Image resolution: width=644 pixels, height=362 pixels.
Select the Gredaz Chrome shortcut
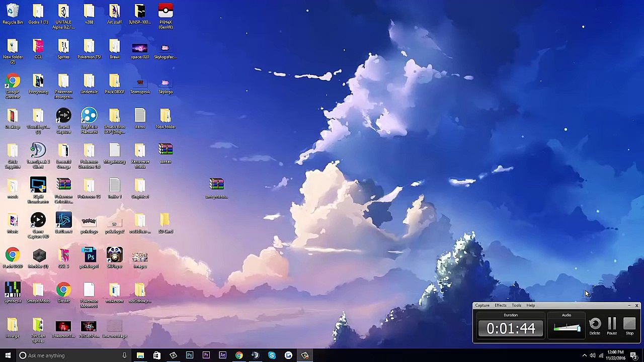click(63, 293)
